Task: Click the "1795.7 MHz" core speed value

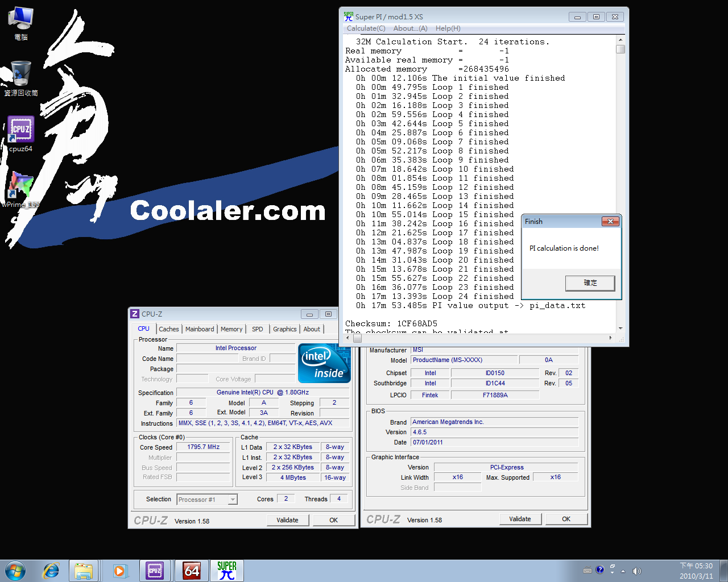Action: click(x=204, y=447)
